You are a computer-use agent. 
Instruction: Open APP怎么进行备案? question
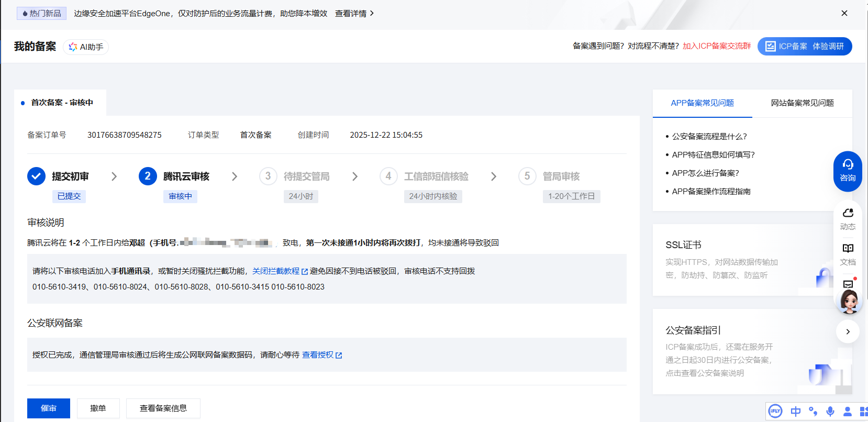pyautogui.click(x=706, y=173)
